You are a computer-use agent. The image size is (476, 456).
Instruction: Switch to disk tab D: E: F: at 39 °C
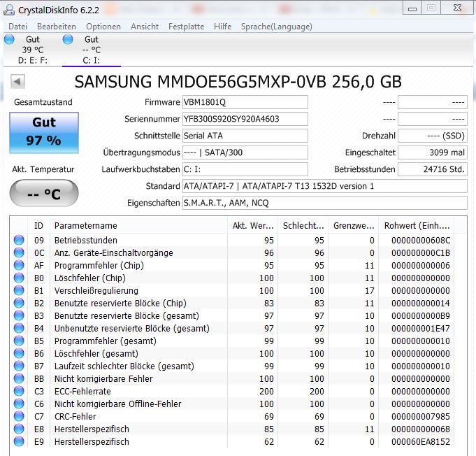[x=32, y=50]
